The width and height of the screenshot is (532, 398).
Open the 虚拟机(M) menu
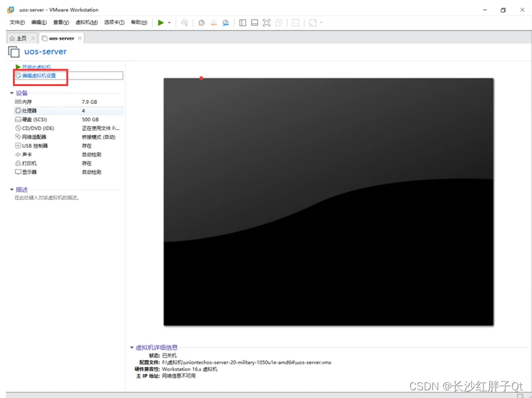pos(86,23)
